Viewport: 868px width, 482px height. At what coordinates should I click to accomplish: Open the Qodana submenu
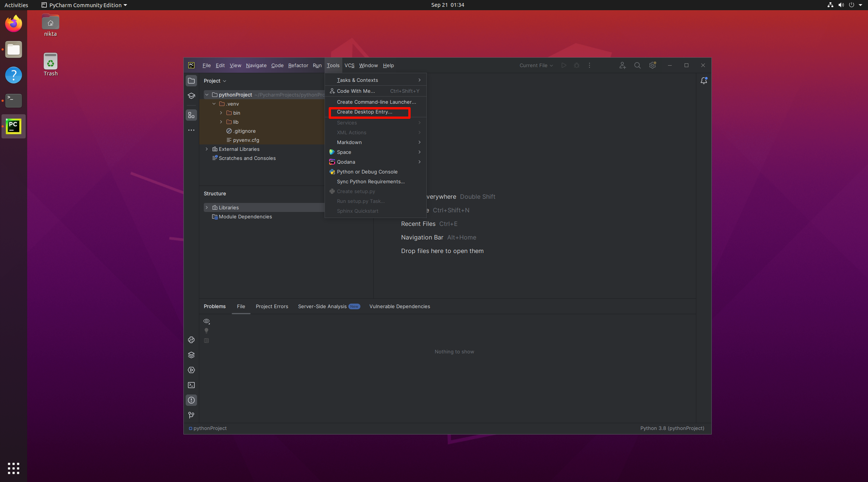coord(376,162)
